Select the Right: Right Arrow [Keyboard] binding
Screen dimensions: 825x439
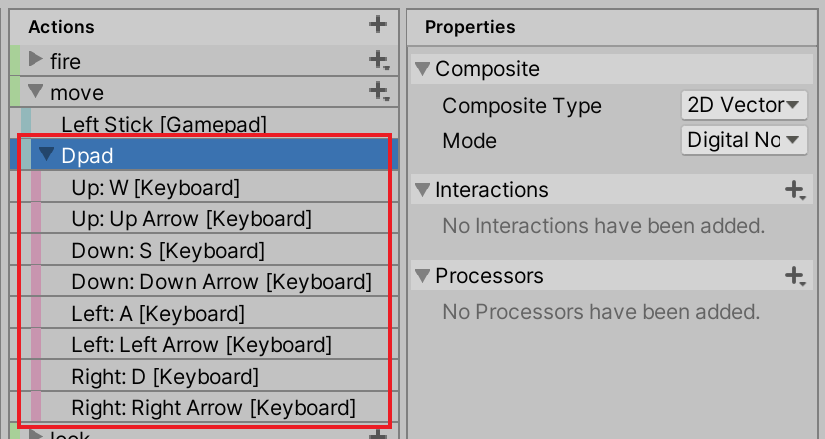[213, 408]
